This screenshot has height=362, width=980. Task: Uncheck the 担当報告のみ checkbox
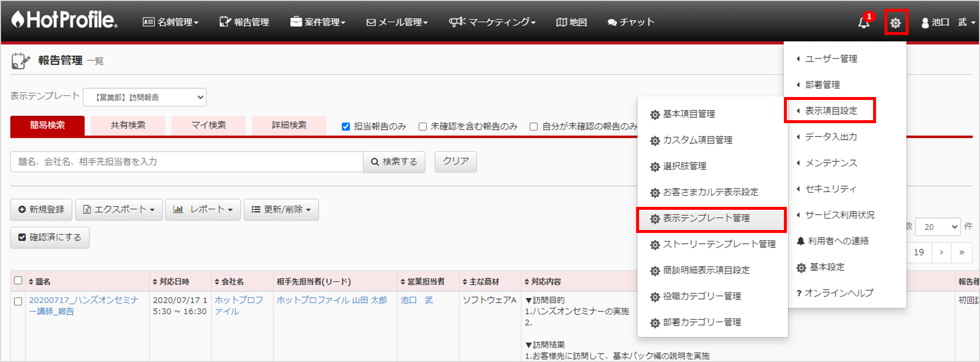click(x=346, y=127)
